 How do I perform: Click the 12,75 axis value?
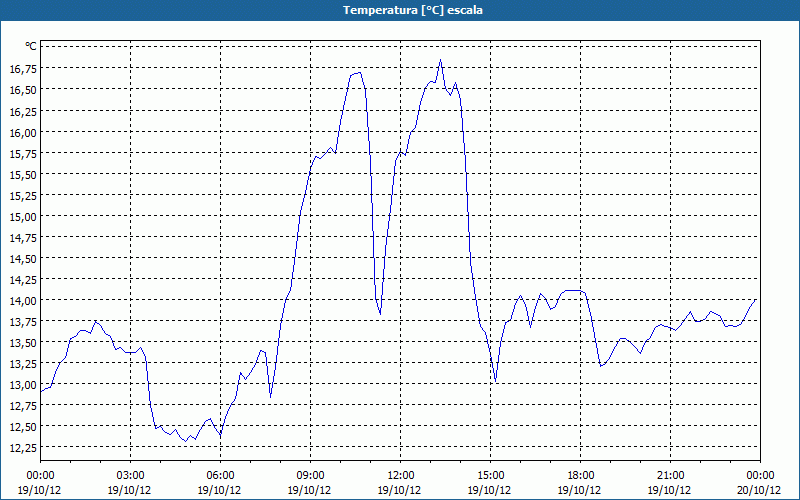(23, 405)
